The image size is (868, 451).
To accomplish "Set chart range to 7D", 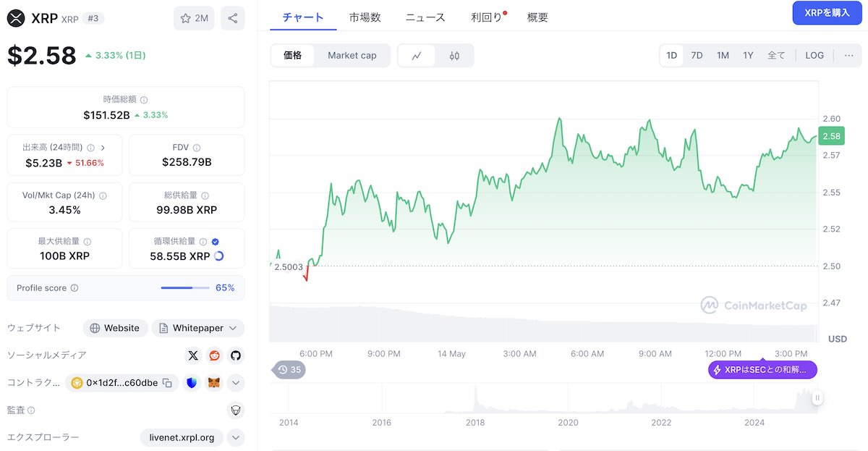I will (x=697, y=56).
